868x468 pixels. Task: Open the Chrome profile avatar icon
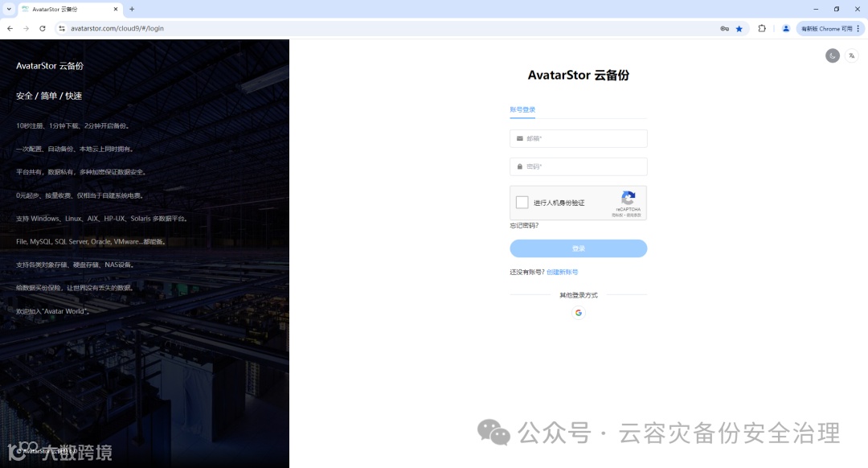[785, 28]
